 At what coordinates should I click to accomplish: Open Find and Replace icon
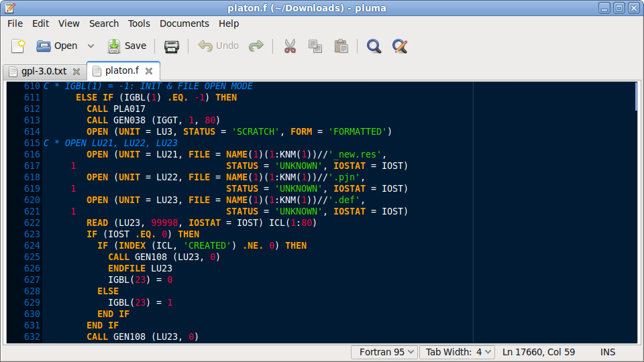[400, 46]
